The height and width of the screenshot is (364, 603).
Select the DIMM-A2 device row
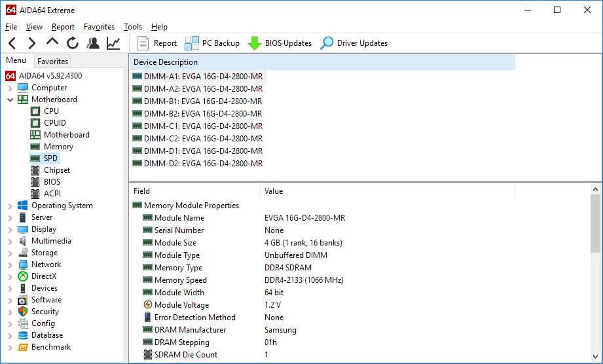point(198,89)
